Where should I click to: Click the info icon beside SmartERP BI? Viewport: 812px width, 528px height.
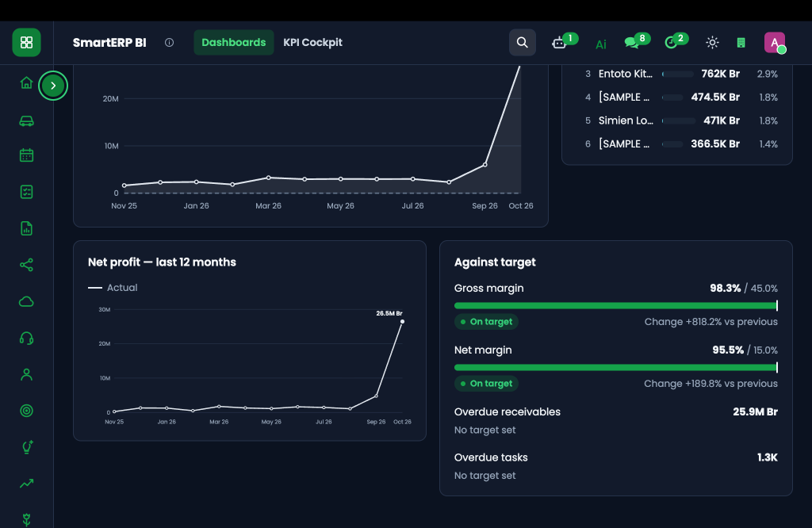click(x=170, y=43)
